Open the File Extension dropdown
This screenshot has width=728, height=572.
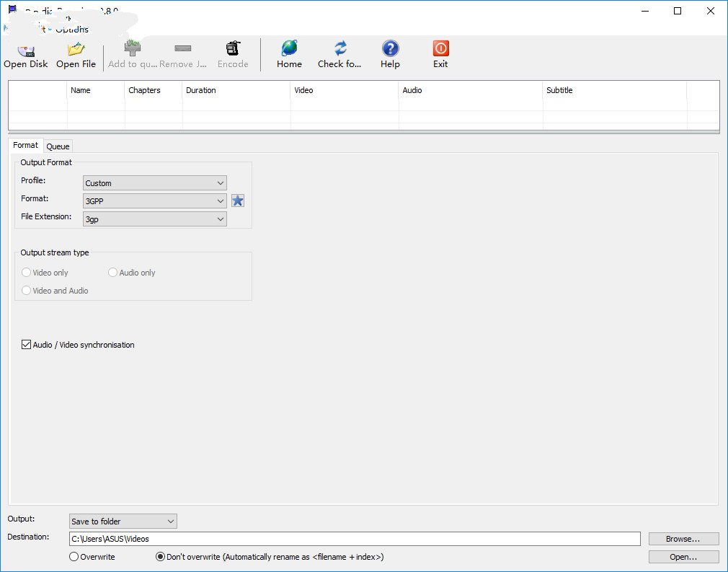pos(155,219)
